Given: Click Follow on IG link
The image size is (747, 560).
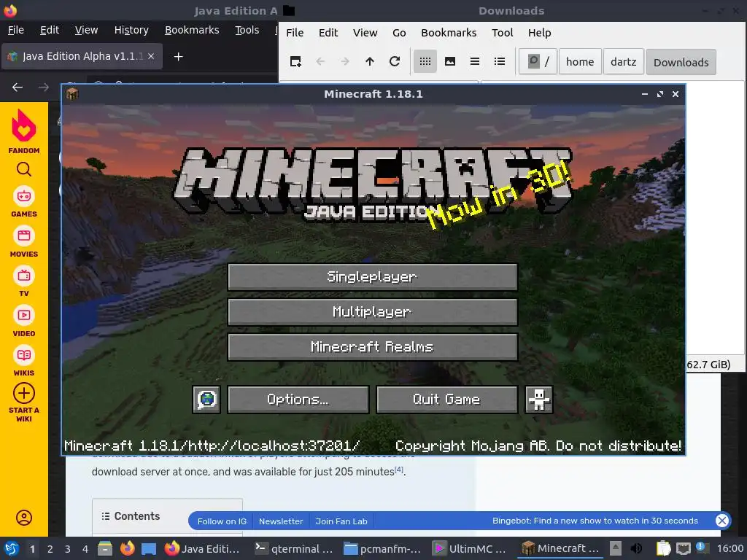Looking at the screenshot, I should point(222,521).
